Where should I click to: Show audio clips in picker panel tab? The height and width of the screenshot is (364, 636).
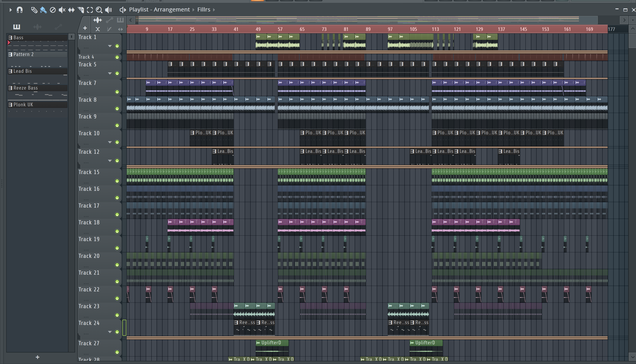[37, 27]
